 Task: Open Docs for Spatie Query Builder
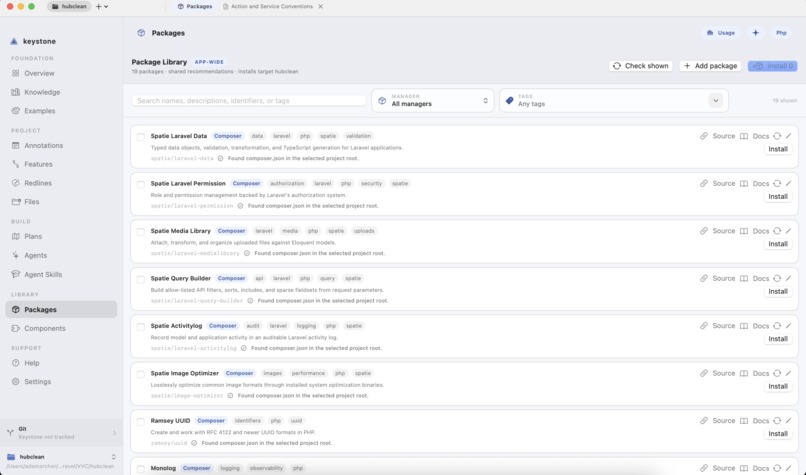coord(755,278)
